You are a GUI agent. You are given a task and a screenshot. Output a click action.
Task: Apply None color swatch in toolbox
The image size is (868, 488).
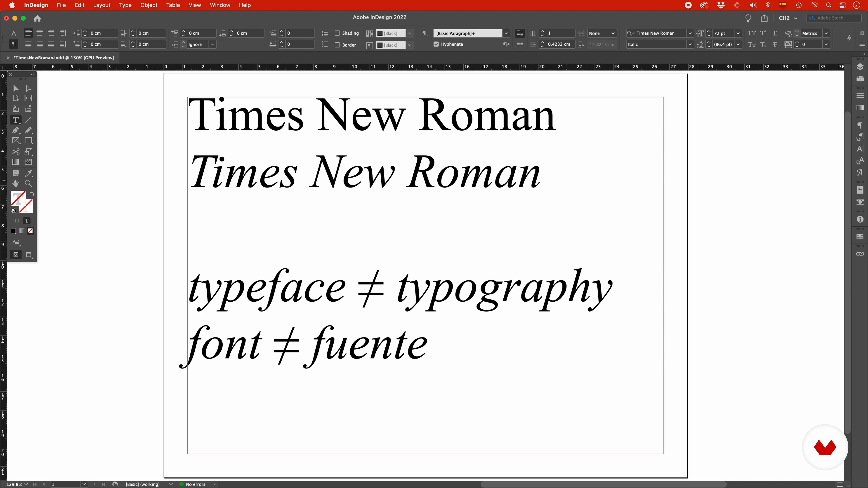tap(30, 231)
